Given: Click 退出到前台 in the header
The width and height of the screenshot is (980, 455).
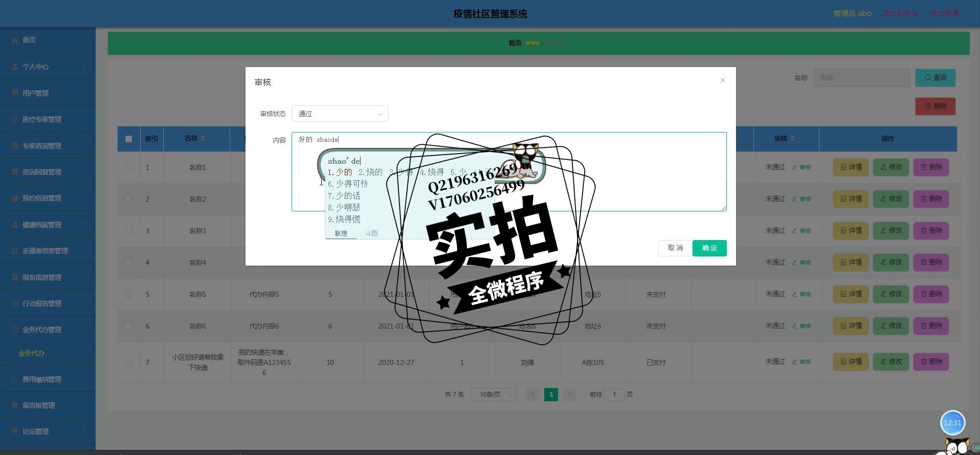Looking at the screenshot, I should pyautogui.click(x=900, y=13).
